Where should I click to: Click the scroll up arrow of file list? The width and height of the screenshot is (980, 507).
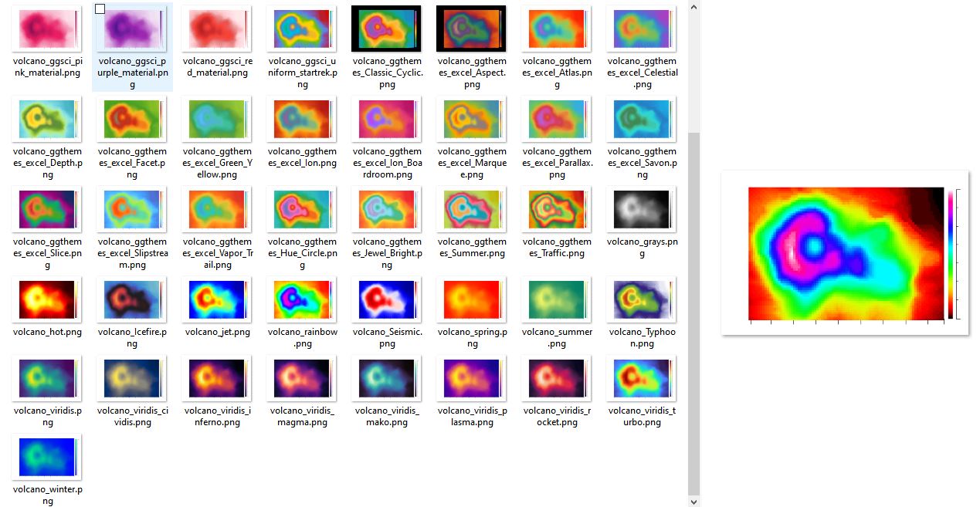pos(693,7)
